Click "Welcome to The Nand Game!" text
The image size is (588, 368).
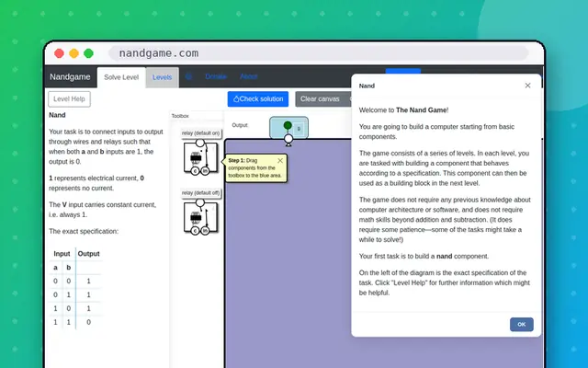click(403, 110)
